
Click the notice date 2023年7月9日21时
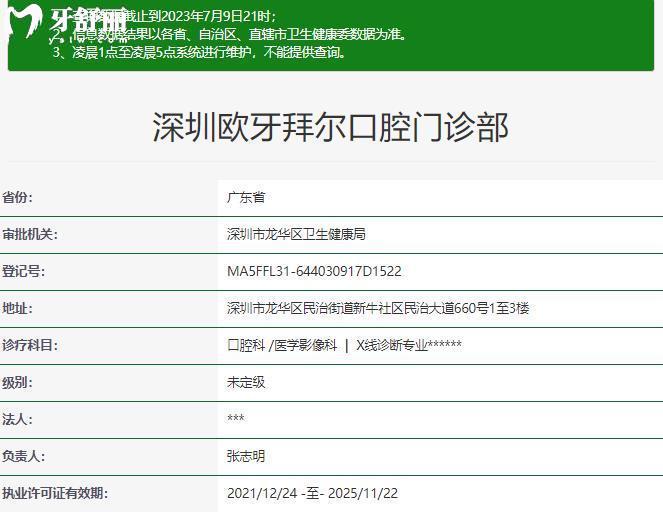point(216,16)
